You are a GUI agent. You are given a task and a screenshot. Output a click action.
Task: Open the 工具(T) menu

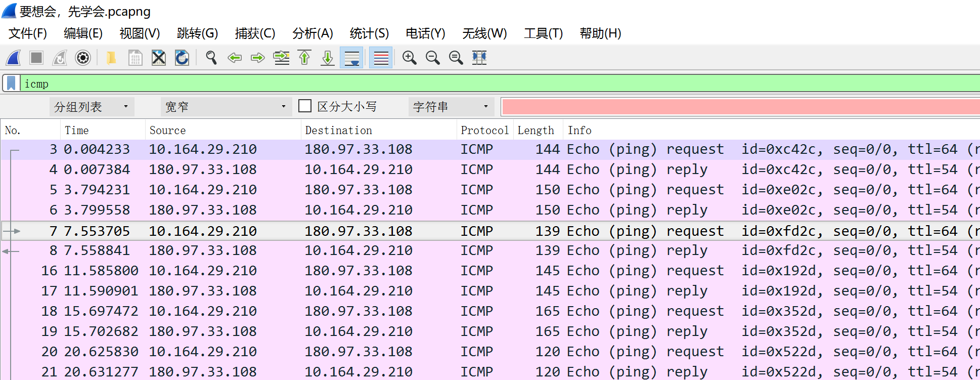click(x=543, y=33)
